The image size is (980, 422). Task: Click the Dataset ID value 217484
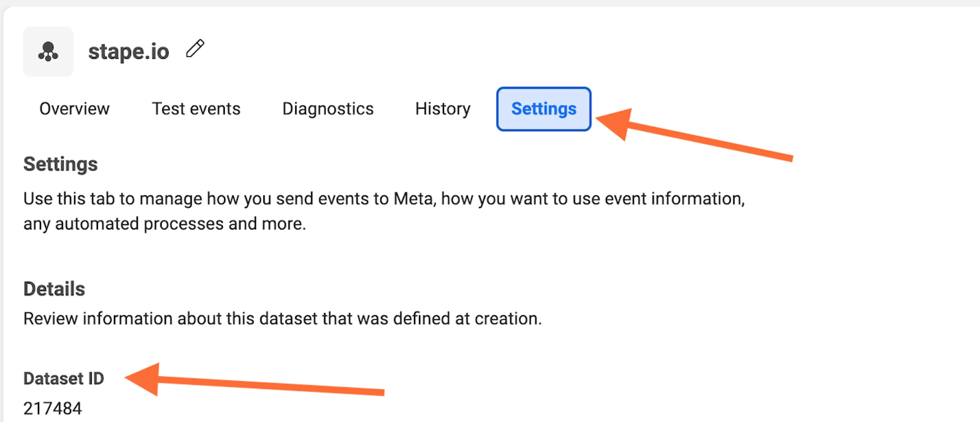click(x=53, y=409)
